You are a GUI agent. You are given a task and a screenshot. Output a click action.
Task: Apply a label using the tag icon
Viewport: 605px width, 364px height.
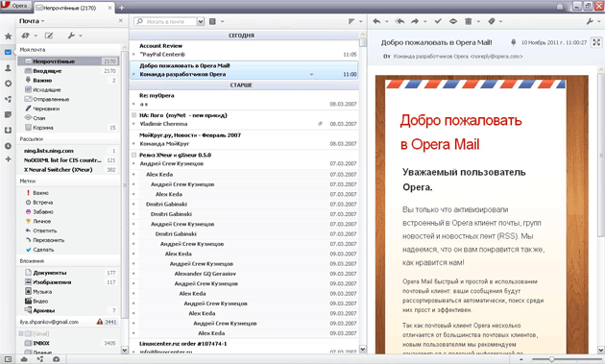(x=491, y=22)
